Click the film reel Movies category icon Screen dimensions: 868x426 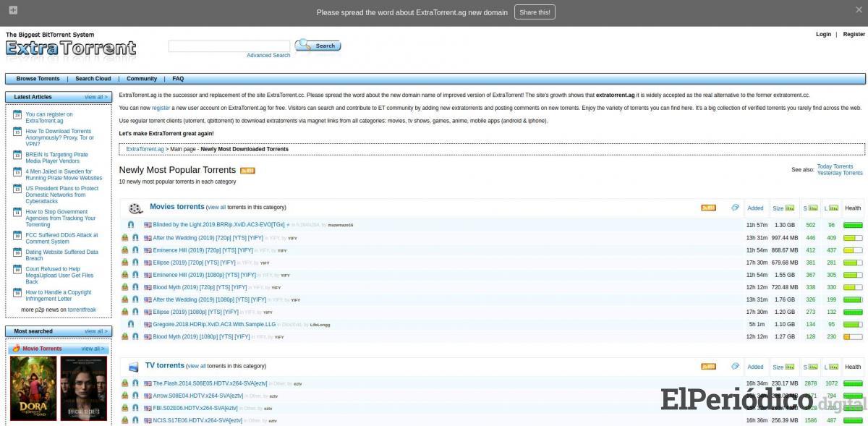coord(135,208)
